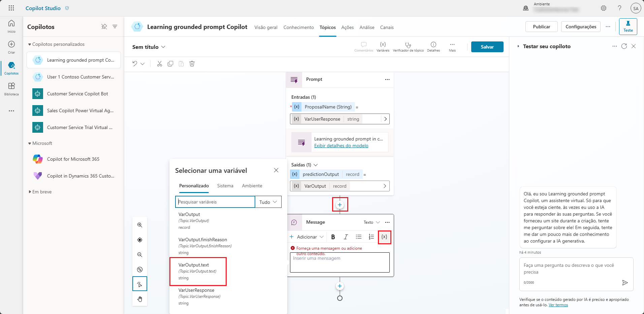Show topic Detalhes
This screenshot has width=644, height=314.
(x=433, y=46)
